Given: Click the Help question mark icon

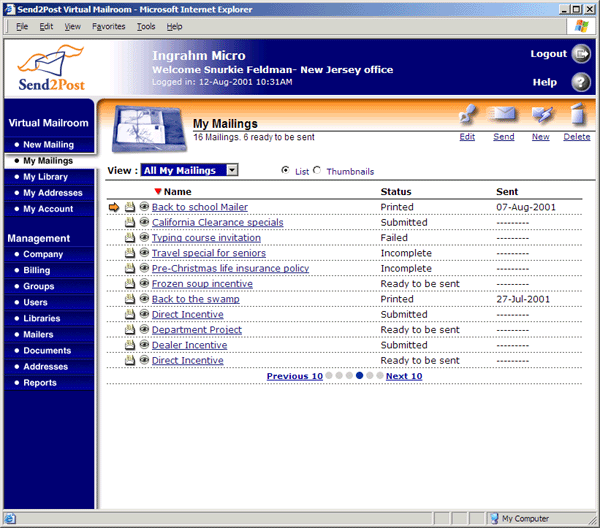Looking at the screenshot, I should pos(581,82).
